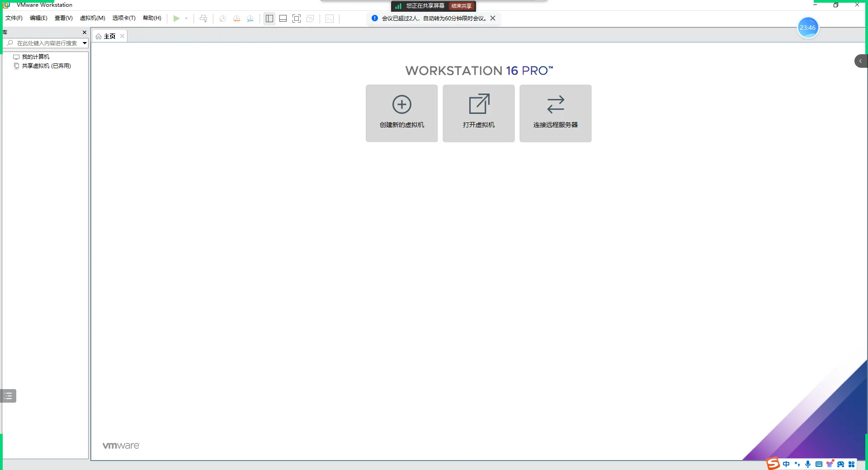Open the library search dropdown arrow
Image resolution: width=868 pixels, height=470 pixels.
[x=85, y=43]
